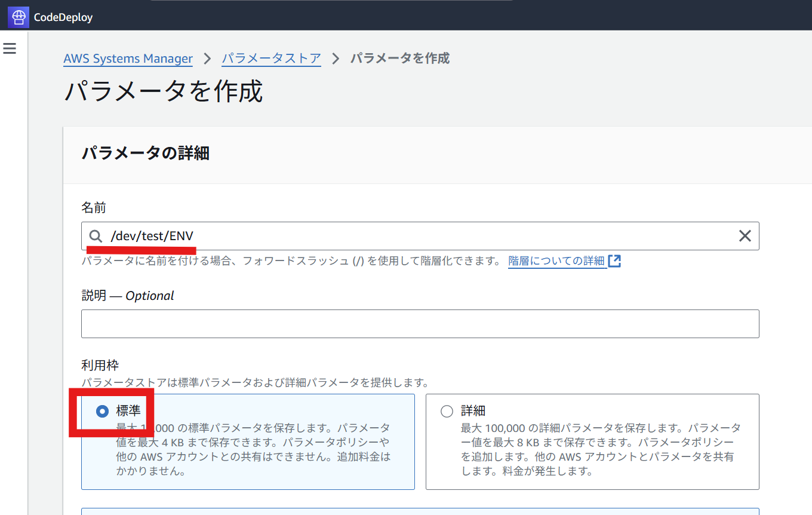Click the パラメータストアは標準パラメータ tier explanation text
The height and width of the screenshot is (515, 812).
pos(255,382)
